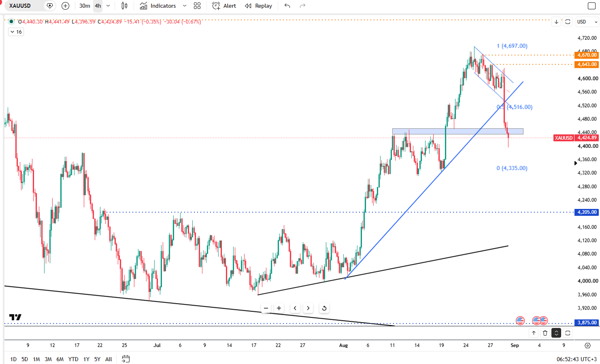Image resolution: width=600 pixels, height=364 pixels.
Task: Switch to the 30m timeframe
Action: coord(84,6)
